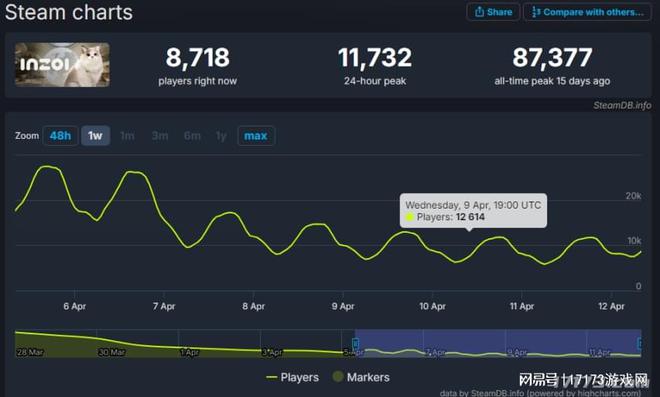This screenshot has height=397, width=660.
Task: Click the Share button
Action: tap(493, 12)
